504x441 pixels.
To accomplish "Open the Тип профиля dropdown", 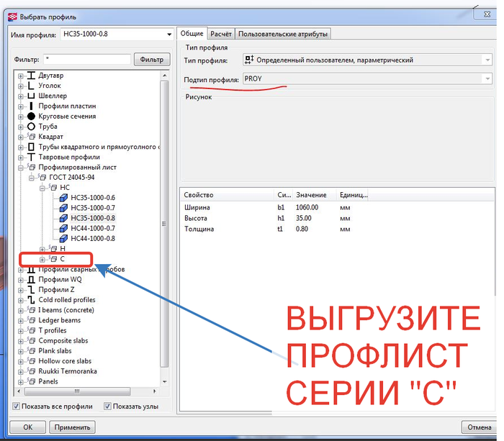I will coord(487,60).
